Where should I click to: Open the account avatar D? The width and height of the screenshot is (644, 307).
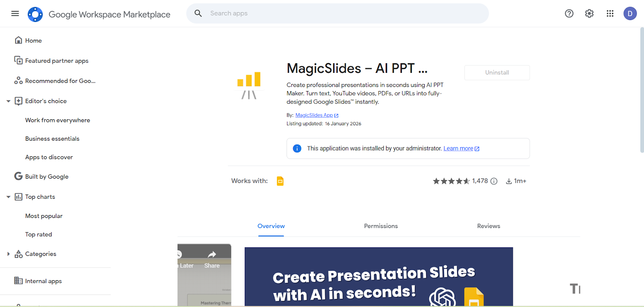click(x=630, y=14)
